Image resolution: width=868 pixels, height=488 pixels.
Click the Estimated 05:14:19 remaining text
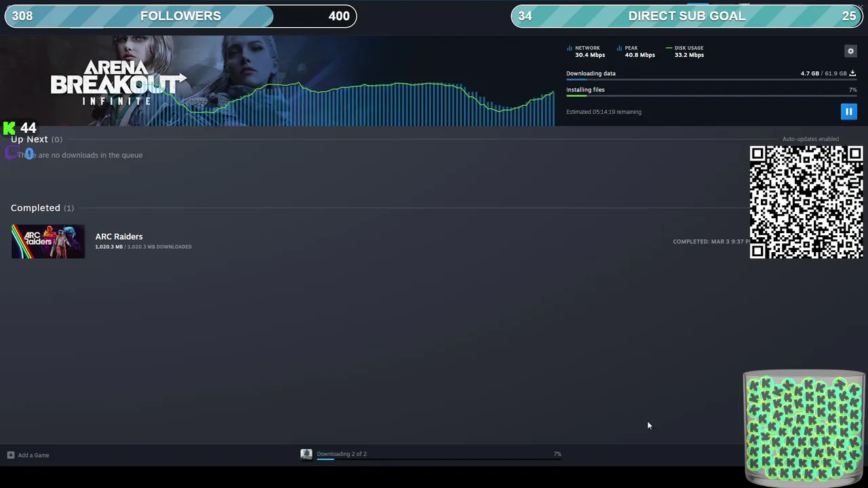[604, 112]
